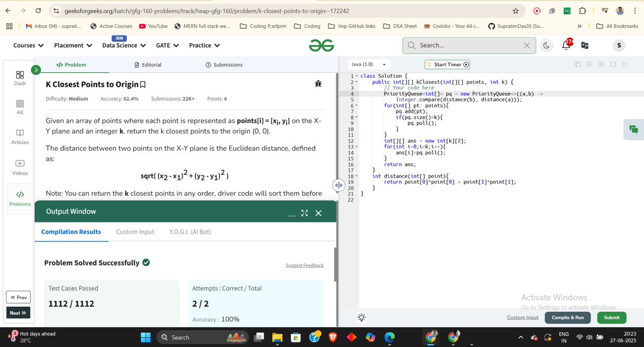
Task: Open the DSA Sheet bookmark folder
Action: [400, 26]
